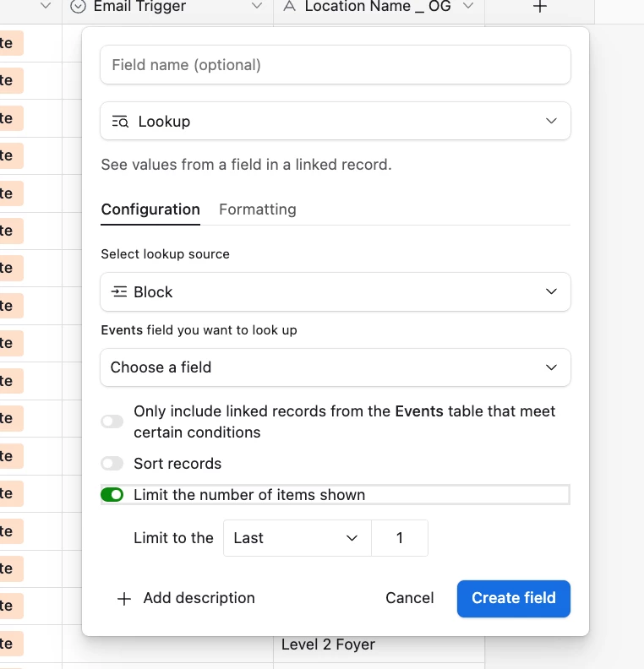644x669 pixels.
Task: Click the Location Name text field icon
Action: tap(289, 6)
